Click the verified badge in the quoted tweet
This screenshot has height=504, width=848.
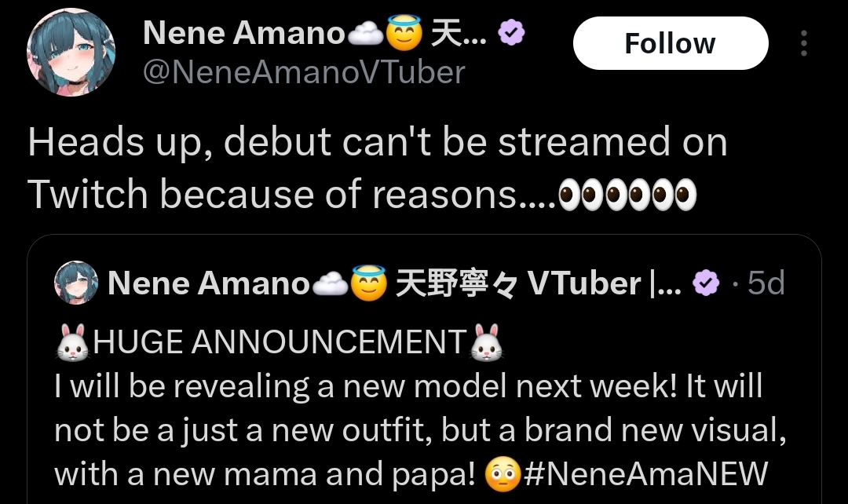(x=707, y=283)
